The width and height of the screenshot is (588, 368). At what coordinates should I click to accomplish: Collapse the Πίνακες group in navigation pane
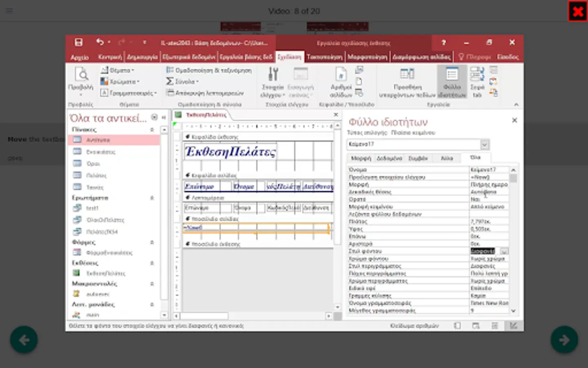152,130
